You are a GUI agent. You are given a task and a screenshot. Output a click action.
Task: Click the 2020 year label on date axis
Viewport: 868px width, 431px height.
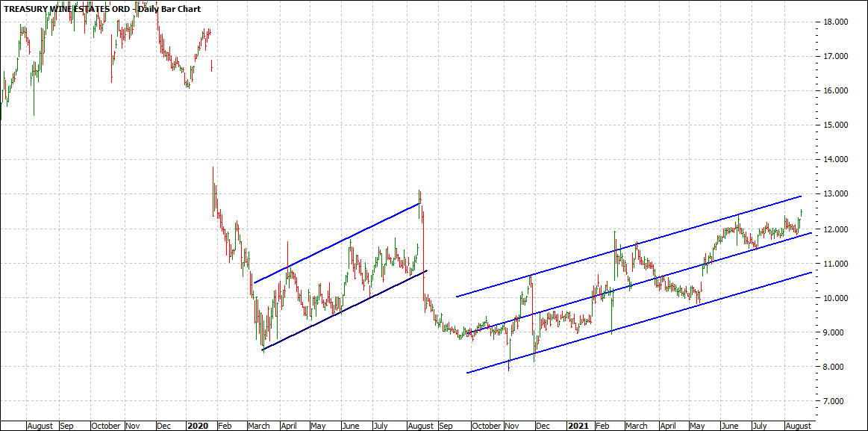coord(198,426)
